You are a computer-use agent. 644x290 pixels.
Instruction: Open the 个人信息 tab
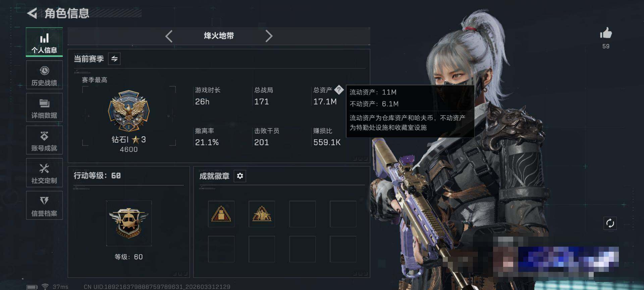(x=44, y=42)
